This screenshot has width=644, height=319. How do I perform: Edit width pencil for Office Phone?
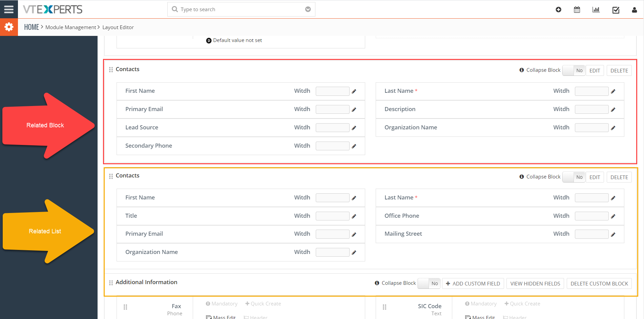click(x=613, y=216)
